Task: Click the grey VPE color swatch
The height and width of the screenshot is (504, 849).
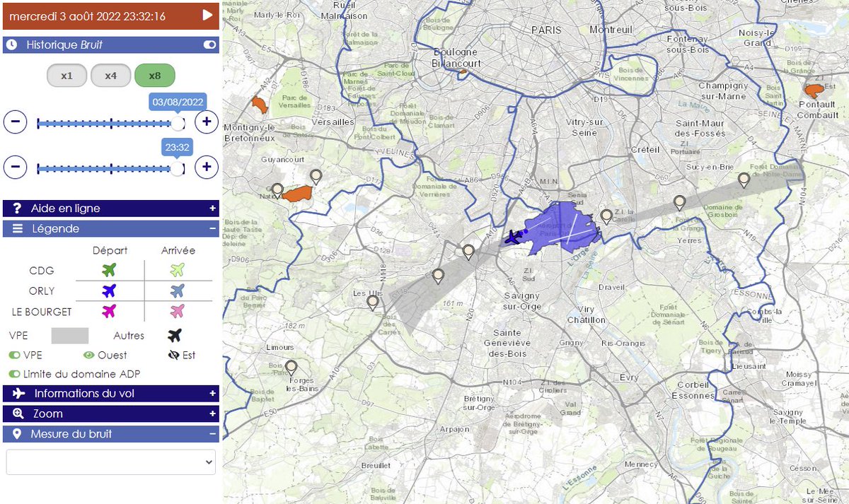Action: [x=70, y=336]
